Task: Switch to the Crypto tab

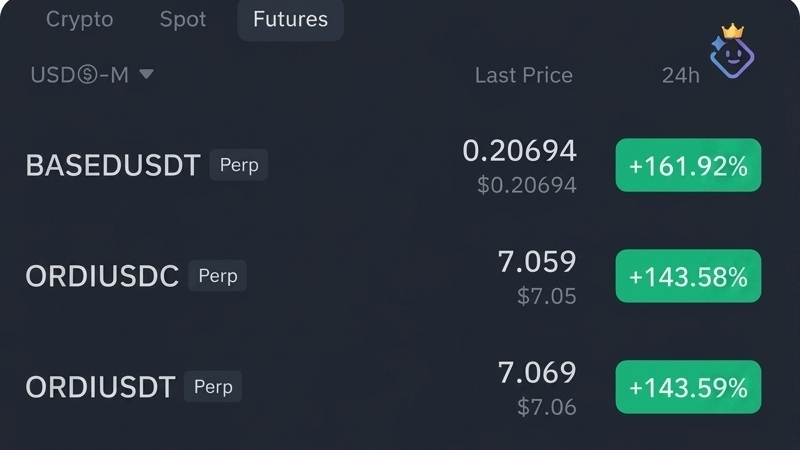Action: click(80, 20)
